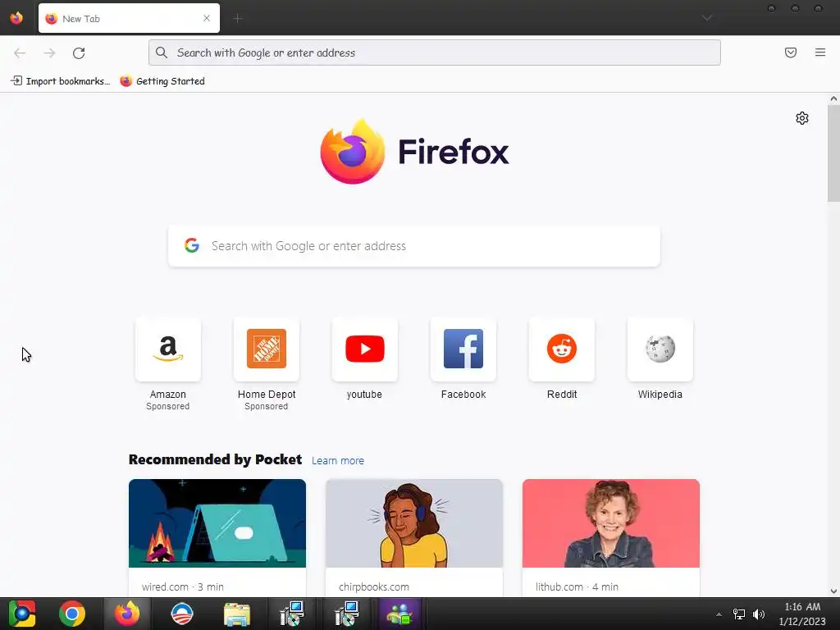Open the volume speaker tray icon
The image size is (840, 630).
759,614
